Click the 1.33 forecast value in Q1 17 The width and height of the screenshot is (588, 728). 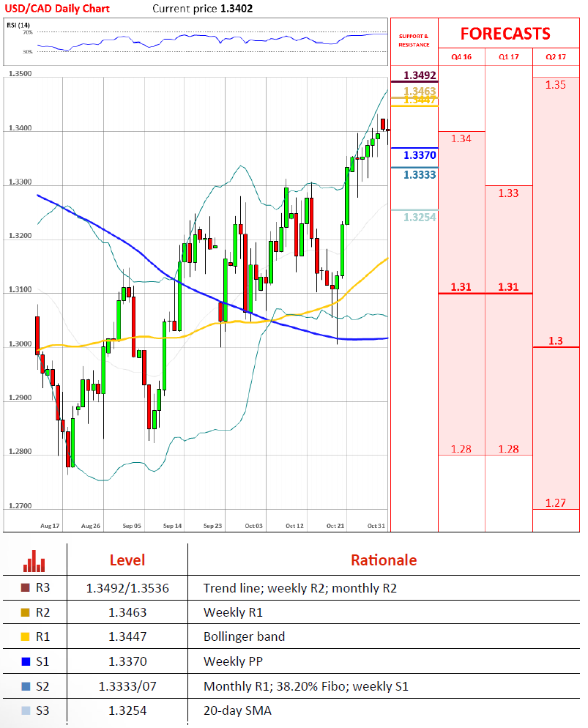tap(508, 193)
